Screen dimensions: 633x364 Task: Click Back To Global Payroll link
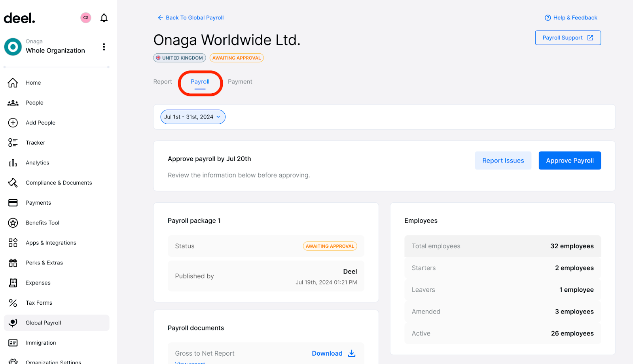click(191, 18)
